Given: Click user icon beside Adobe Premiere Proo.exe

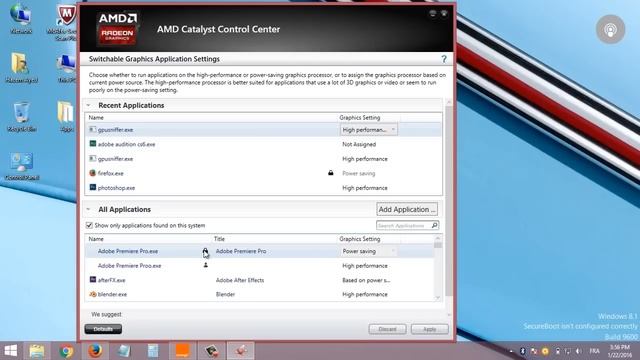Looking at the screenshot, I should [x=206, y=265].
